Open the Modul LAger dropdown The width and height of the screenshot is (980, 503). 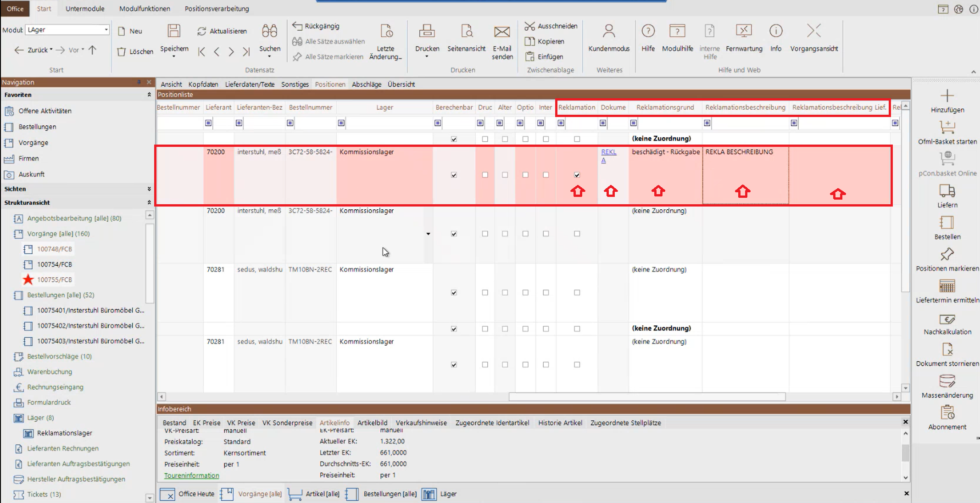[x=106, y=30]
